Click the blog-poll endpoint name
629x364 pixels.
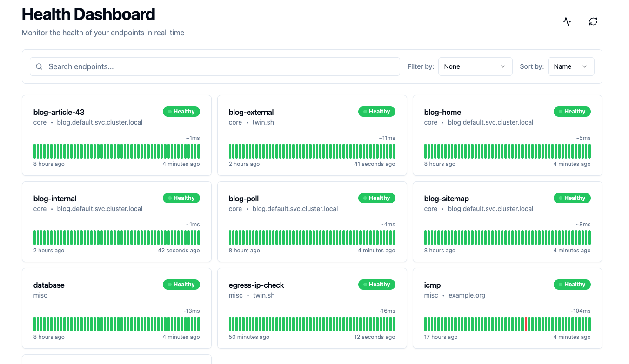tap(244, 199)
